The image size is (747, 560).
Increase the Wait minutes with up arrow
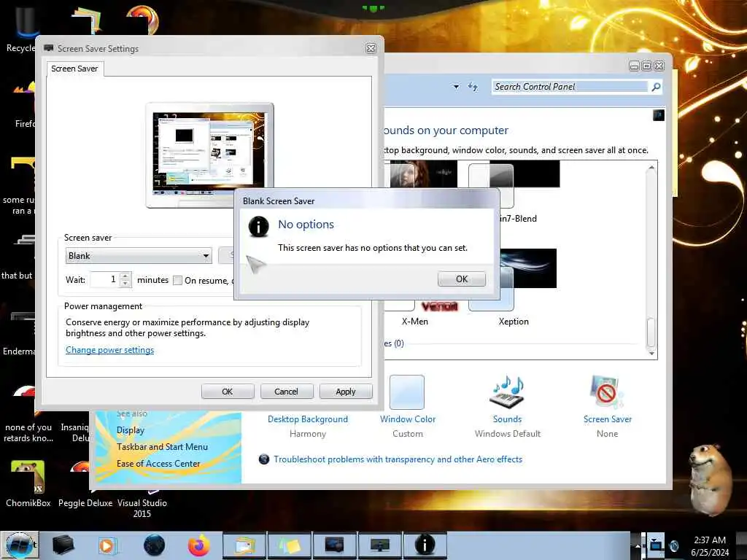coord(125,276)
